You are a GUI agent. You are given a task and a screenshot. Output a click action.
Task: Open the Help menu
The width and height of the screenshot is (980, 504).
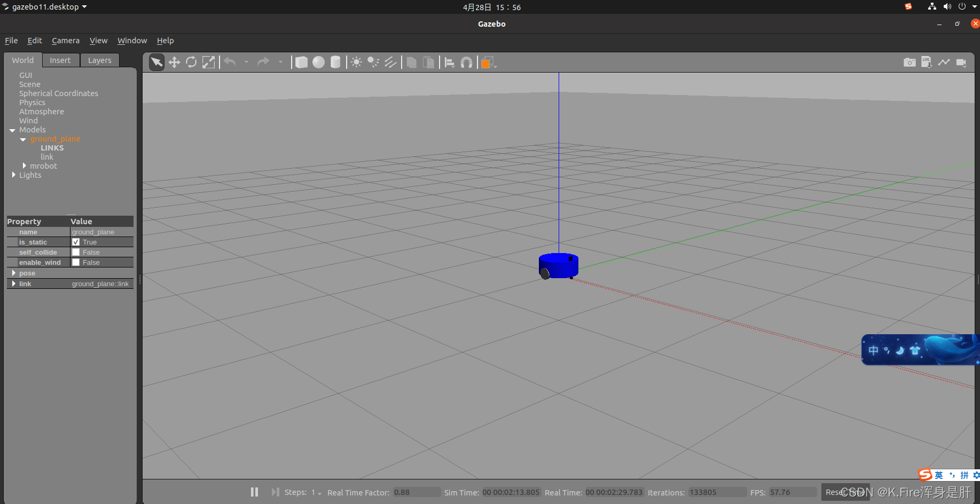pyautogui.click(x=165, y=41)
